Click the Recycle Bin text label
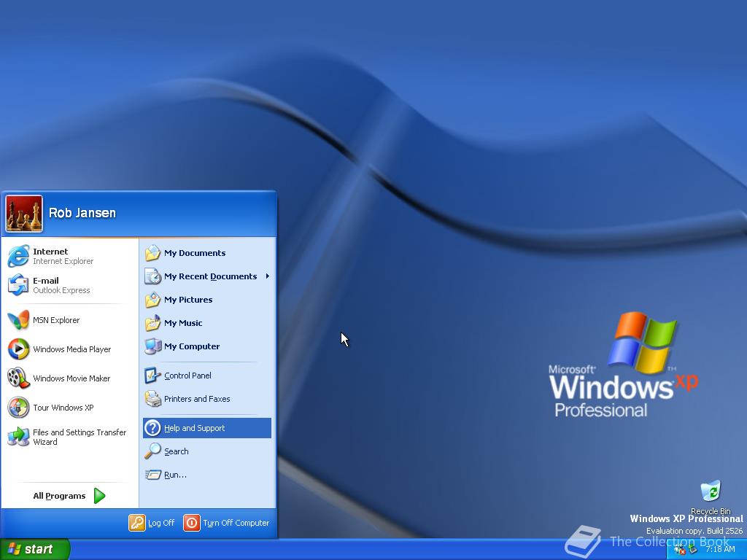 (x=711, y=511)
